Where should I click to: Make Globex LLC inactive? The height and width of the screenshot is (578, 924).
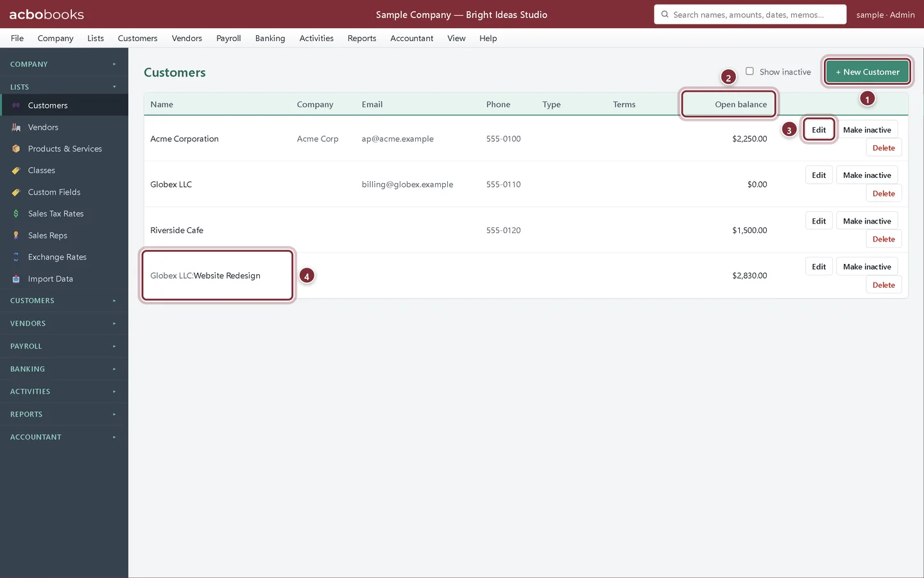[x=867, y=175]
